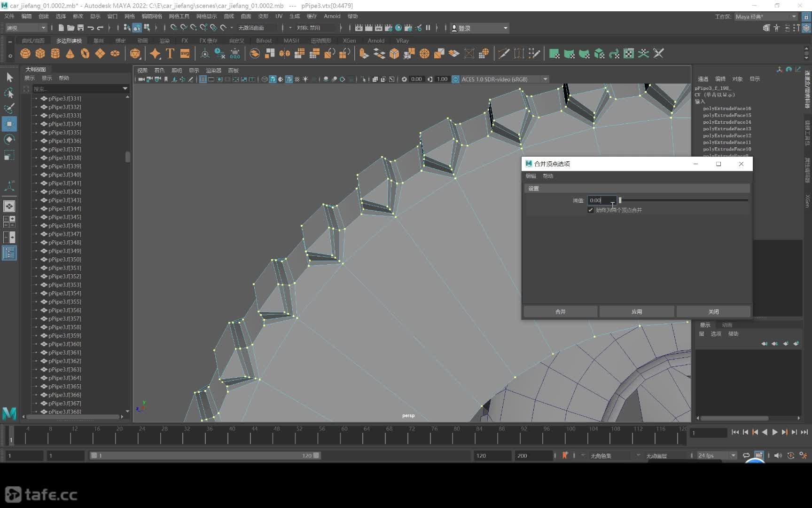Click the New scene icon

(61, 28)
